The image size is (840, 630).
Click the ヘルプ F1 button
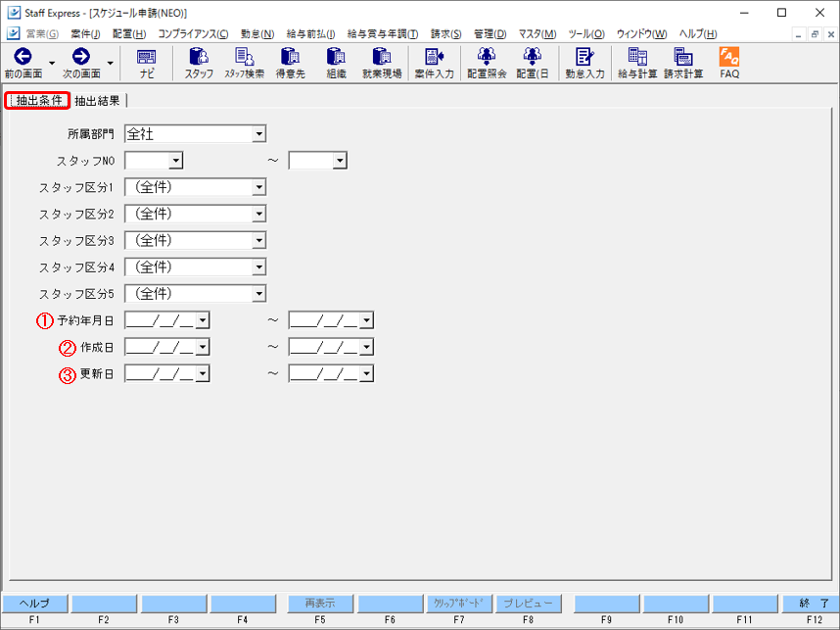35,604
